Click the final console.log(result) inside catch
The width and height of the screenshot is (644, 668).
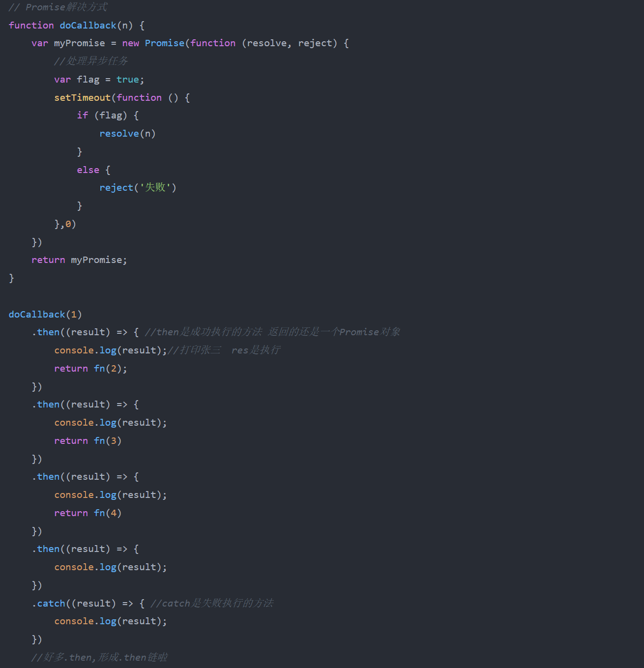point(110,621)
